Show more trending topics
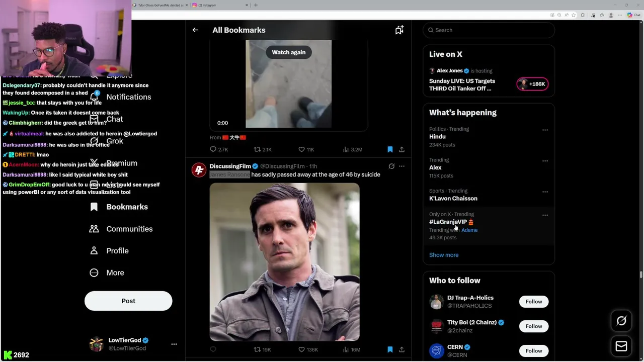Screen dimensions: 644x362 click(444, 255)
